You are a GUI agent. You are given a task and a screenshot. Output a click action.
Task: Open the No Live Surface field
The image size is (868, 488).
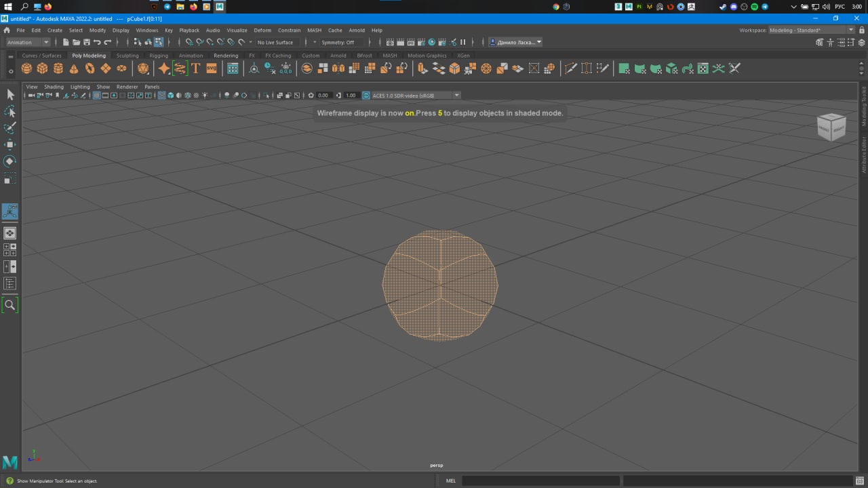(276, 42)
